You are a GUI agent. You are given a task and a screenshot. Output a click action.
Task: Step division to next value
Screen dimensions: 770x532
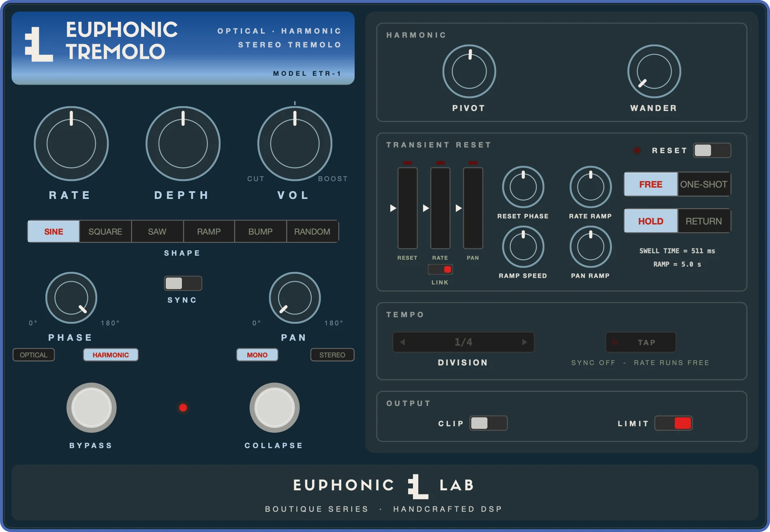coord(524,342)
